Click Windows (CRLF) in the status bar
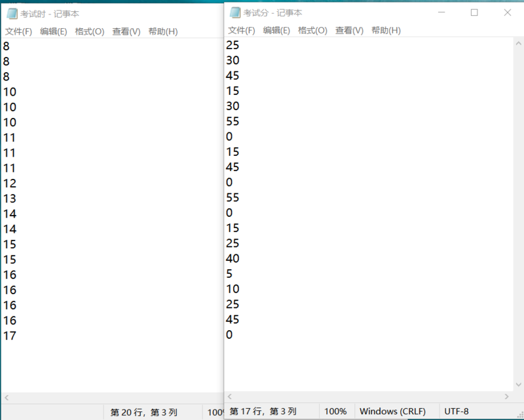Image resolution: width=524 pixels, height=420 pixels. point(395,411)
